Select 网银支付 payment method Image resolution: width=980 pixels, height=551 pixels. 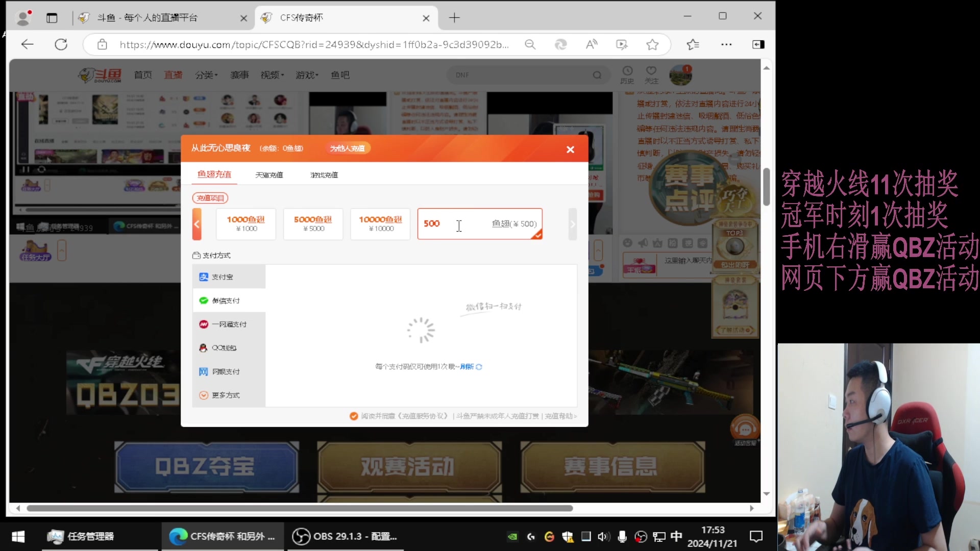coord(229,371)
